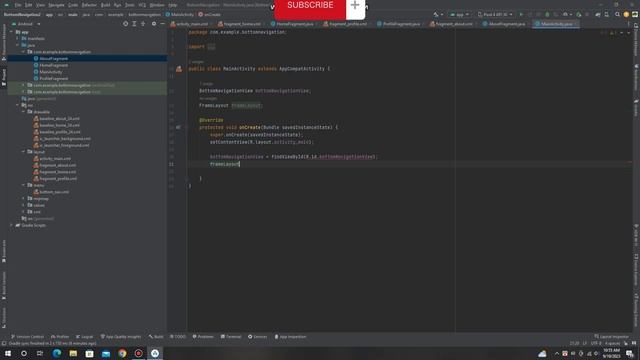Switch to HomeFragment.java editor tab
Screen dimensions: 640x360
point(292,24)
